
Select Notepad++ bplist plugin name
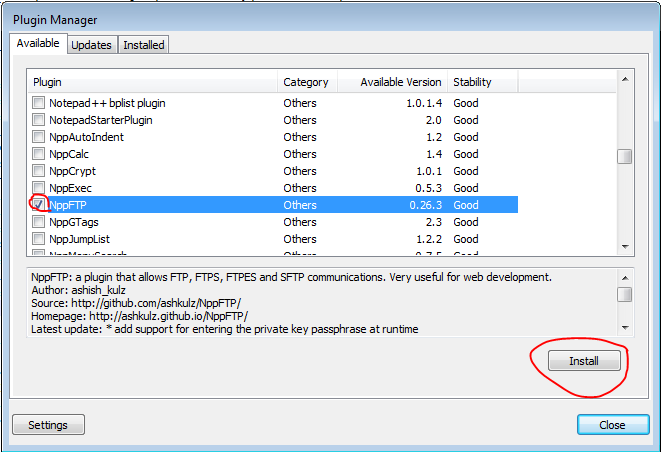point(107,103)
